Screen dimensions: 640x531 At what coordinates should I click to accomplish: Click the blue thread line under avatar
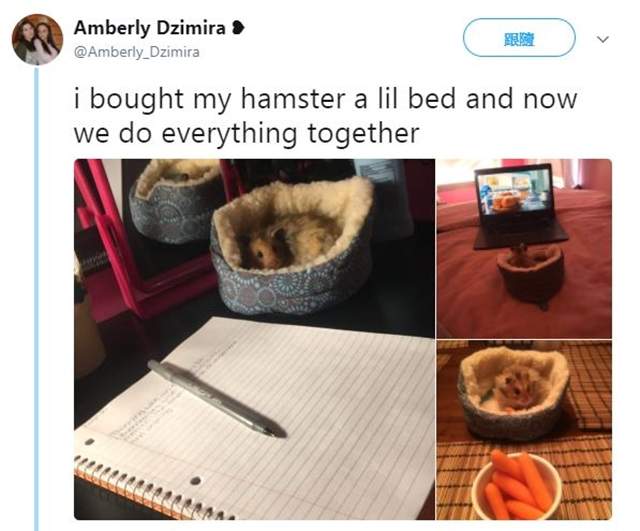(37, 299)
